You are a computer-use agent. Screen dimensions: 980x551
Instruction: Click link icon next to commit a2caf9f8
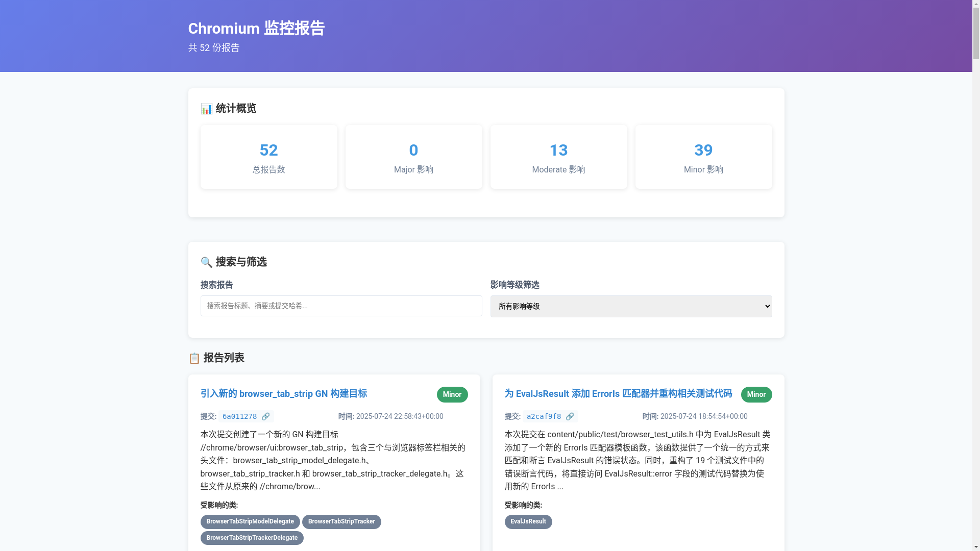coord(570,417)
